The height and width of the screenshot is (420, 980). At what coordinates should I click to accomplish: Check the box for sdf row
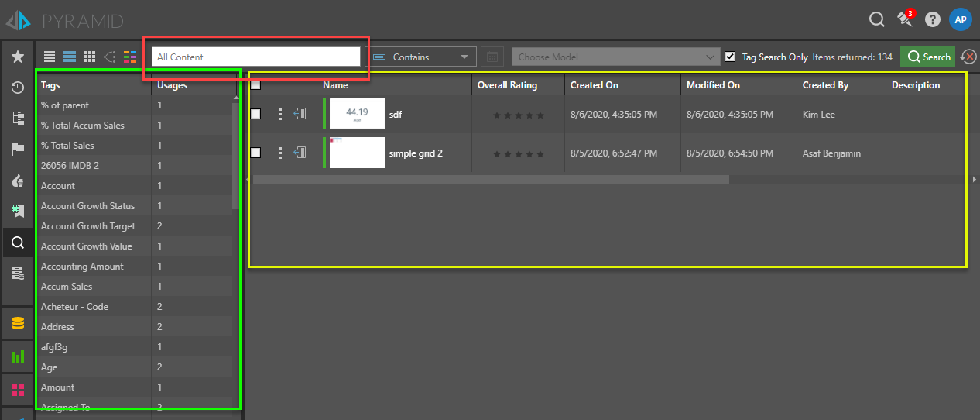click(255, 114)
